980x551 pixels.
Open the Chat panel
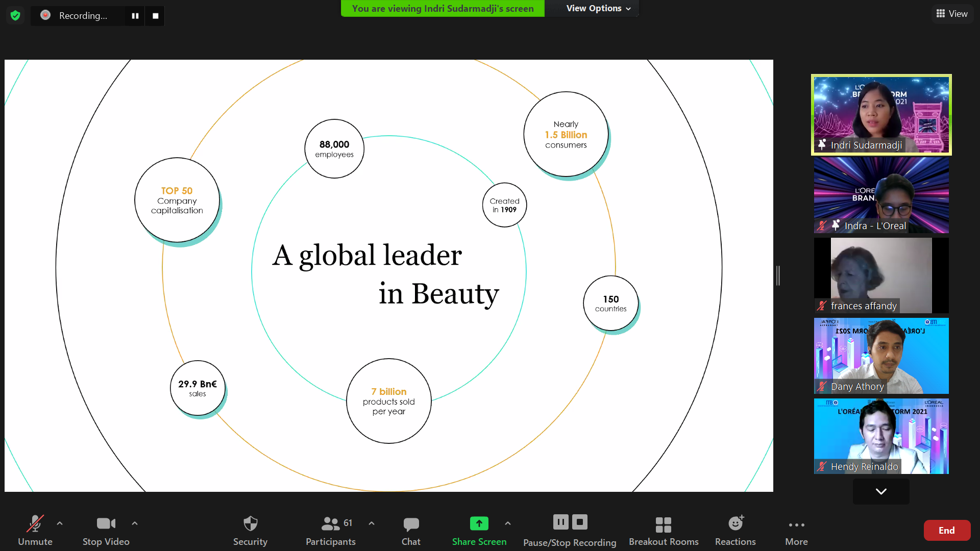[x=411, y=531]
